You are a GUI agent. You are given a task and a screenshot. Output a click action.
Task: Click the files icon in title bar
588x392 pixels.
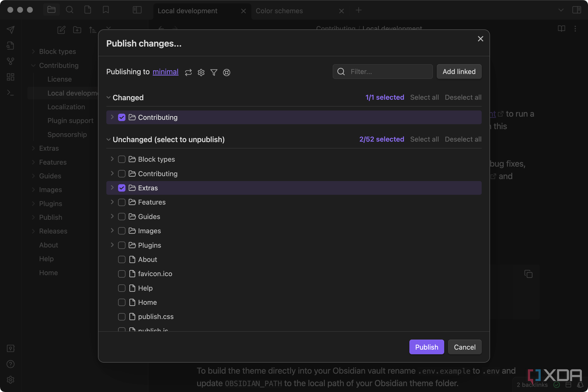pyautogui.click(x=87, y=10)
